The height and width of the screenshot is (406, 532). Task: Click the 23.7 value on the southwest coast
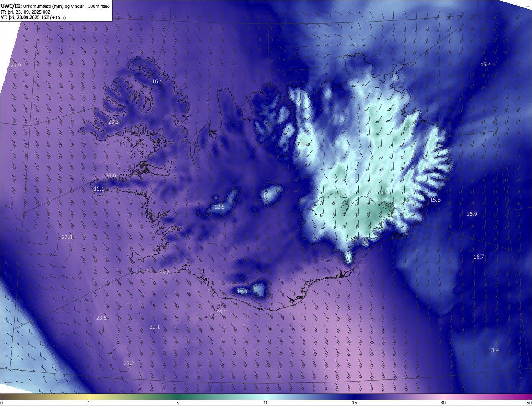point(164,272)
